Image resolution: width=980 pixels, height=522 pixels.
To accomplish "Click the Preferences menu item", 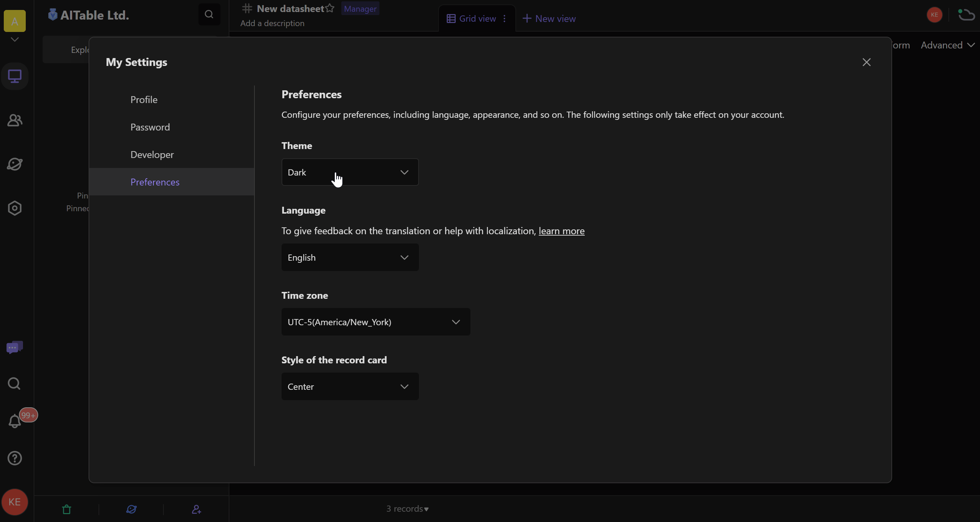I will [x=155, y=182].
